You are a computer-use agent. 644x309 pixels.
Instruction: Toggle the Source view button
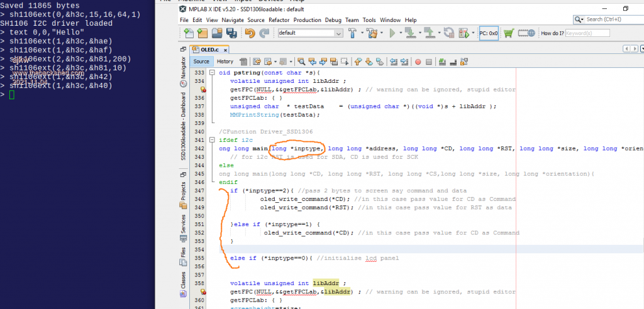click(201, 62)
